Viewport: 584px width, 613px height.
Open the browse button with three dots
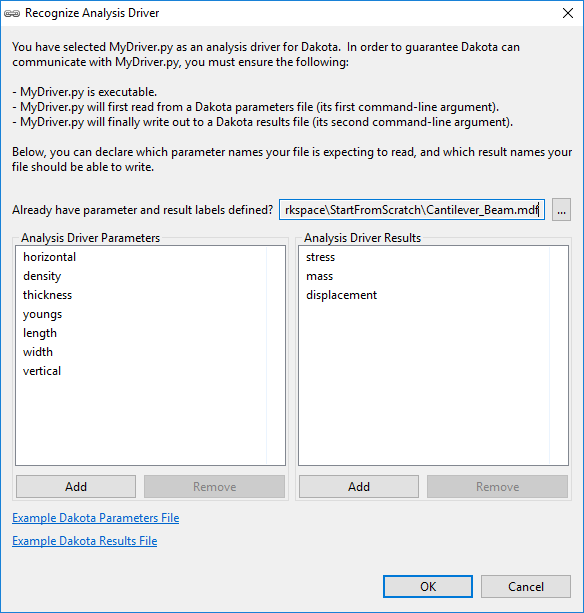[x=561, y=210]
